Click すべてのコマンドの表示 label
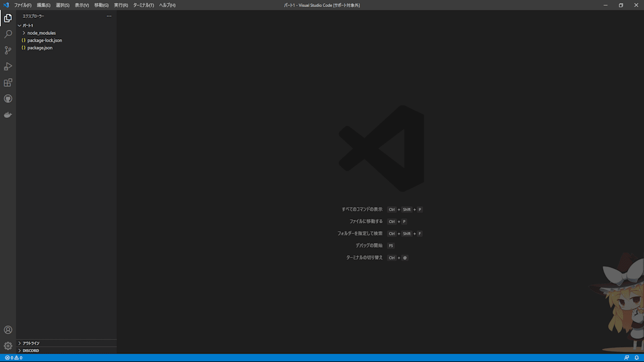Viewport: 644px width, 362px height. 362,209
